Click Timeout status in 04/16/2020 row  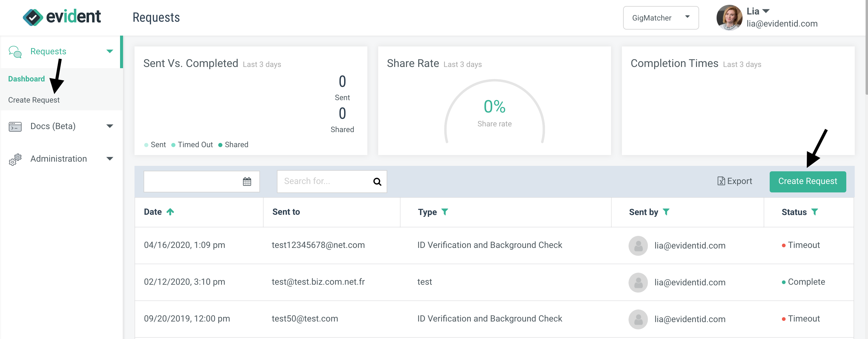801,245
